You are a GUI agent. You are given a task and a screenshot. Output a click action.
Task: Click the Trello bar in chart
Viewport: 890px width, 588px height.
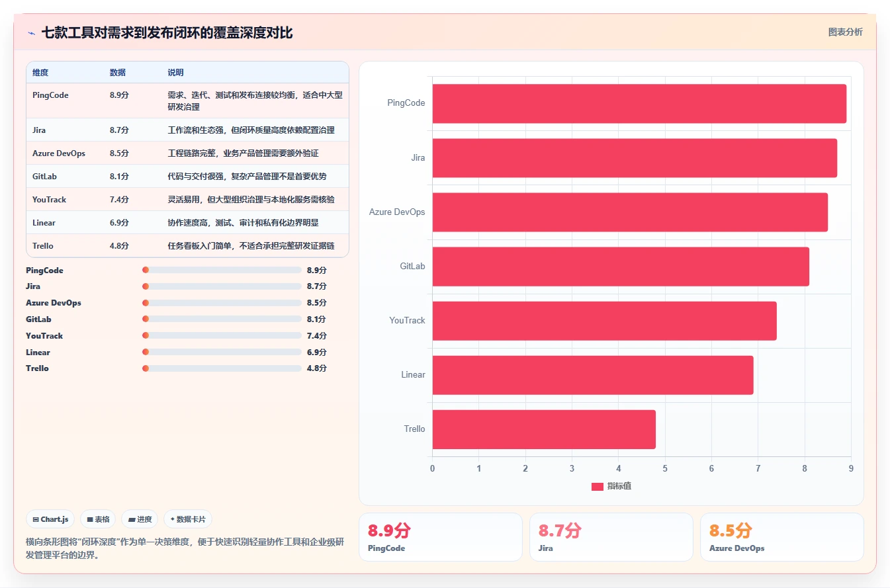click(544, 429)
